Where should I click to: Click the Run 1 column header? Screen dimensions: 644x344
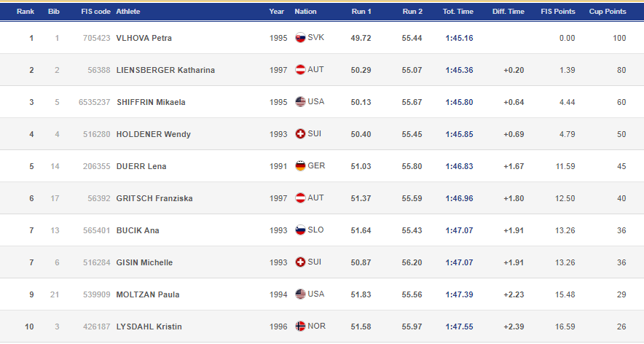click(x=361, y=12)
